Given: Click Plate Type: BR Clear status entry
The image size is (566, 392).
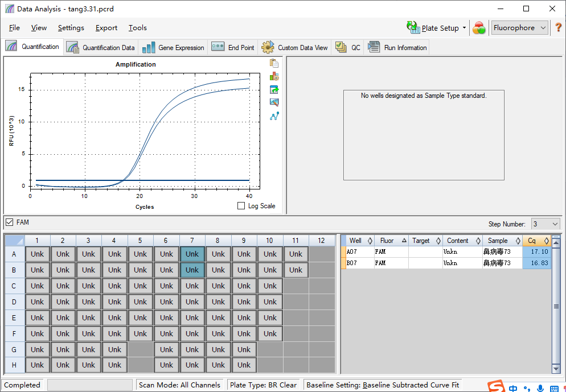Looking at the screenshot, I should point(263,385).
